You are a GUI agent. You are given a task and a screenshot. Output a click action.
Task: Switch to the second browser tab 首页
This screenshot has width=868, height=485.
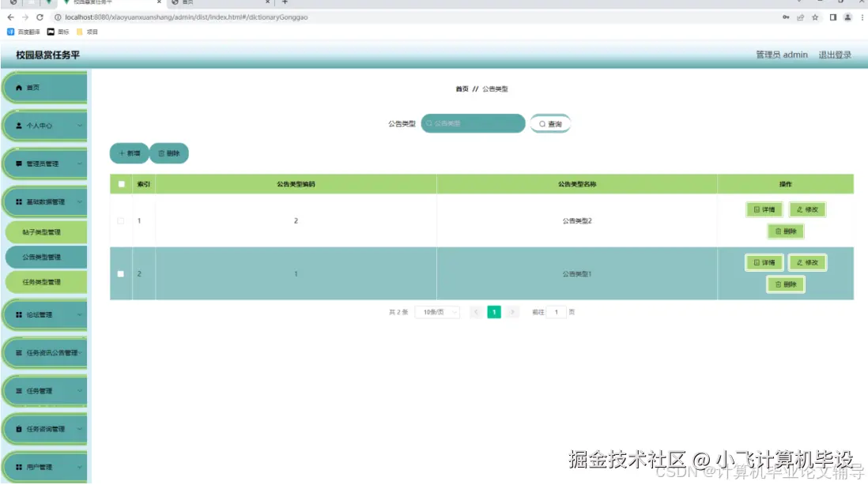(x=221, y=2)
